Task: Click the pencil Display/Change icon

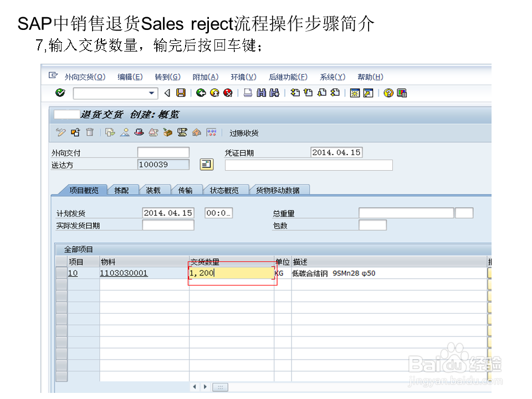Action: (x=61, y=132)
